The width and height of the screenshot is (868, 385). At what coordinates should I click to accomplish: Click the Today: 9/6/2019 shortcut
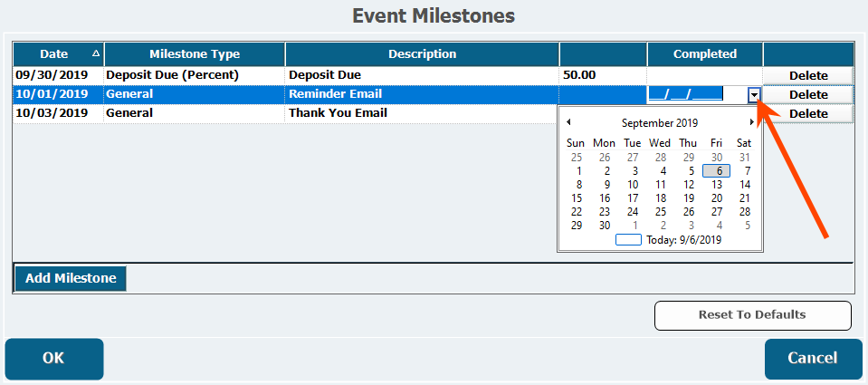(670, 240)
